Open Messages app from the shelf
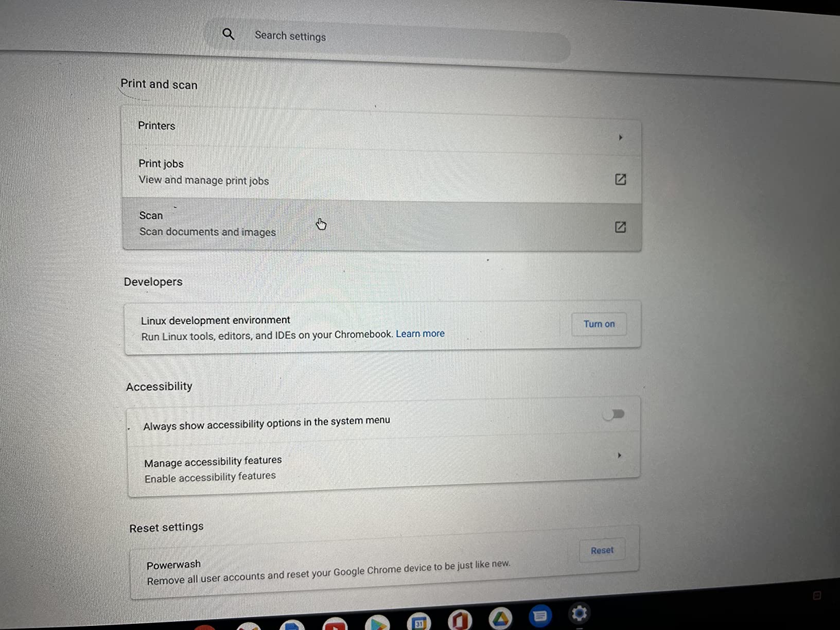This screenshot has height=630, width=840. [540, 616]
